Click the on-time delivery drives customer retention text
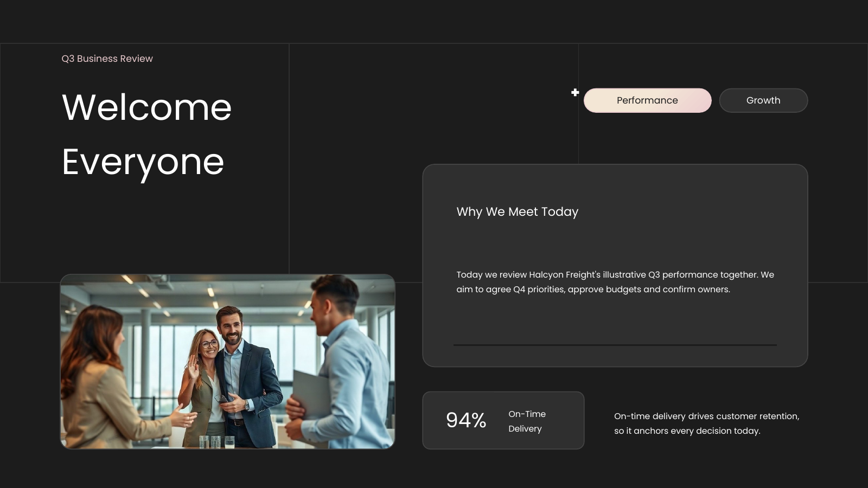 coord(706,423)
